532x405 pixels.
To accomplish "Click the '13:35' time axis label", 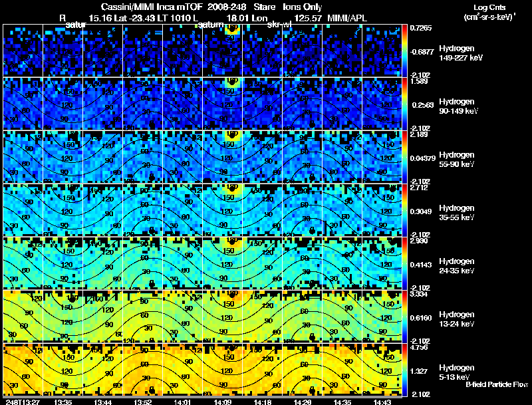I will [x=63, y=402].
